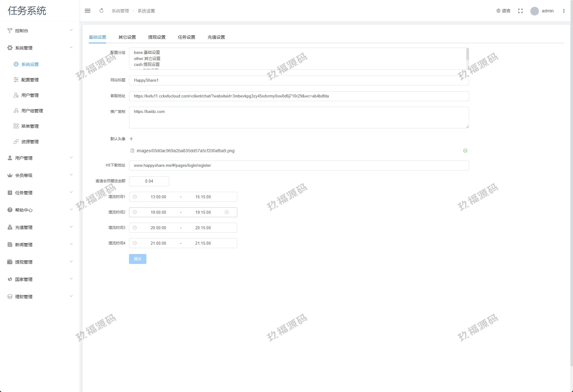Click the 配置分组 textarea scrollbar

coord(467,55)
